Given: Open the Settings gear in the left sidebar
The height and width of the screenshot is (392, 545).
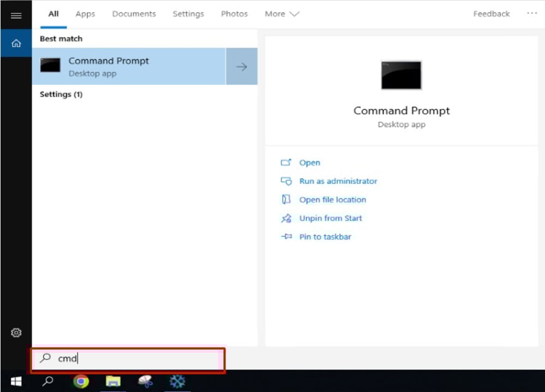Looking at the screenshot, I should point(16,333).
